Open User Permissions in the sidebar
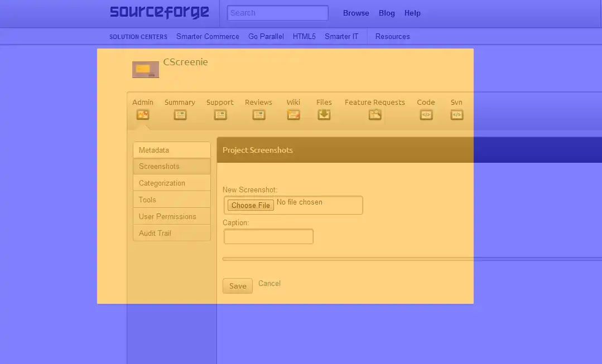Image resolution: width=602 pixels, height=364 pixels. 172,216
